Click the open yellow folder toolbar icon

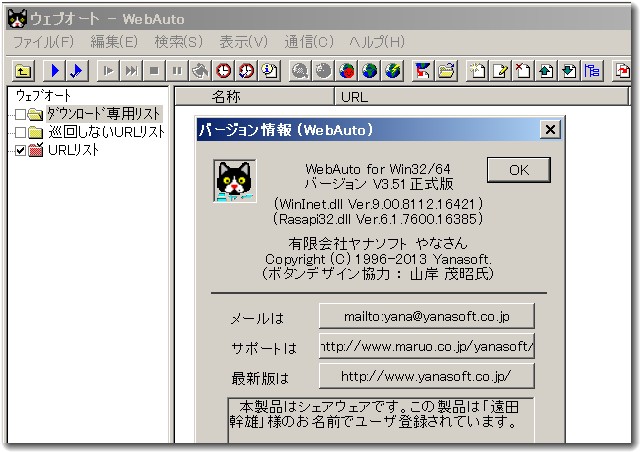(446, 70)
